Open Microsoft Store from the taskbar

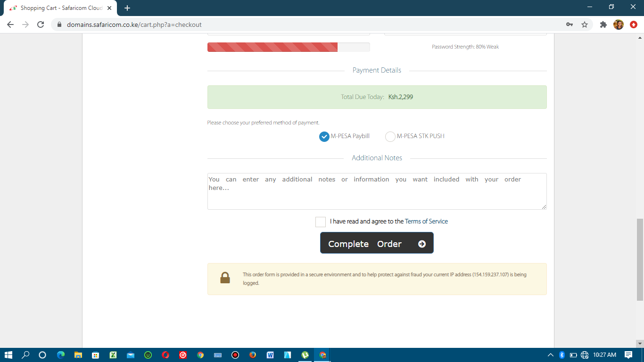[x=95, y=355]
